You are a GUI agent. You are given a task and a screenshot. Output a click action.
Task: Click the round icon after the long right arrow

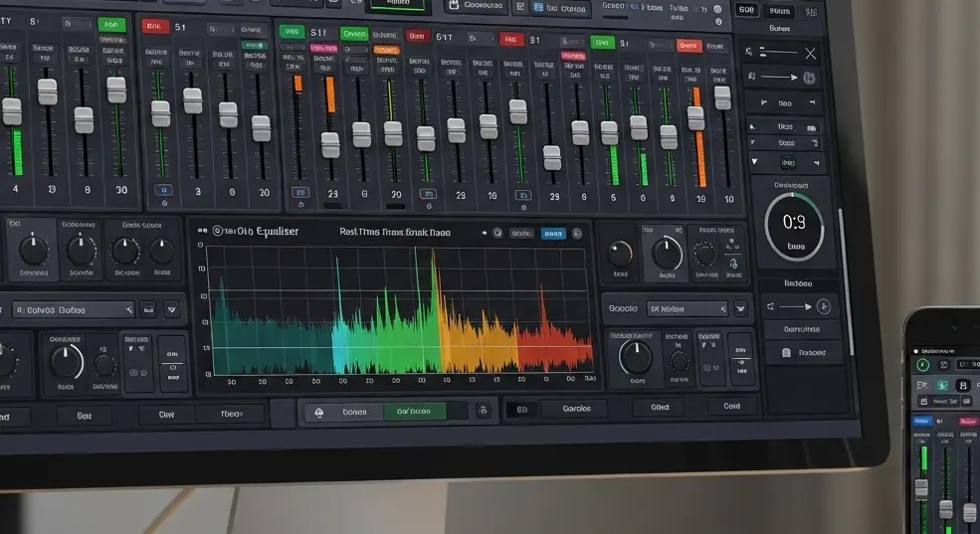tap(809, 78)
